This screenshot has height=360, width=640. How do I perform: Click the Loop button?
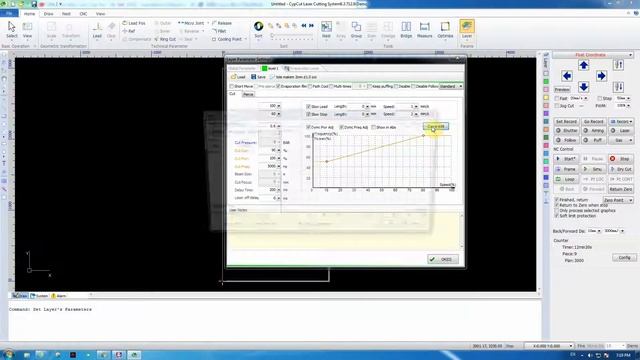coord(566,179)
